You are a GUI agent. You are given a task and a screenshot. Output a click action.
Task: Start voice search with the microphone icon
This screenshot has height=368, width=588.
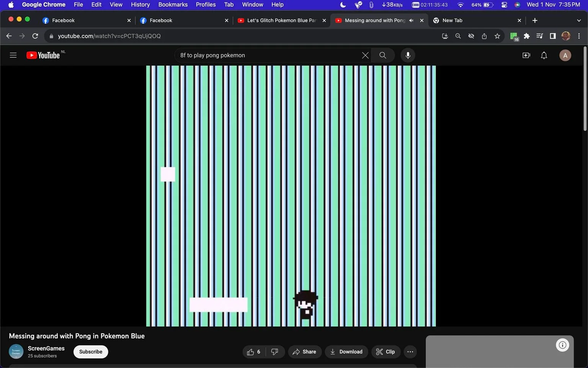click(x=408, y=55)
